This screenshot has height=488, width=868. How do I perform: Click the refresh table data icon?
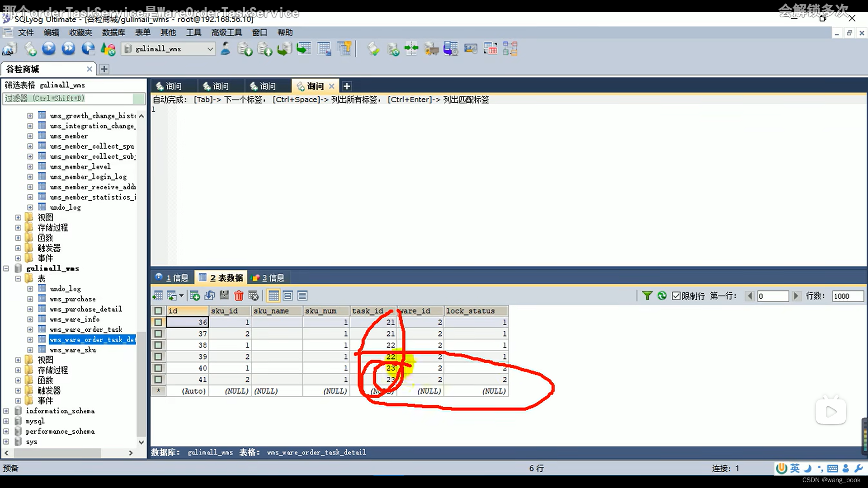pos(662,296)
